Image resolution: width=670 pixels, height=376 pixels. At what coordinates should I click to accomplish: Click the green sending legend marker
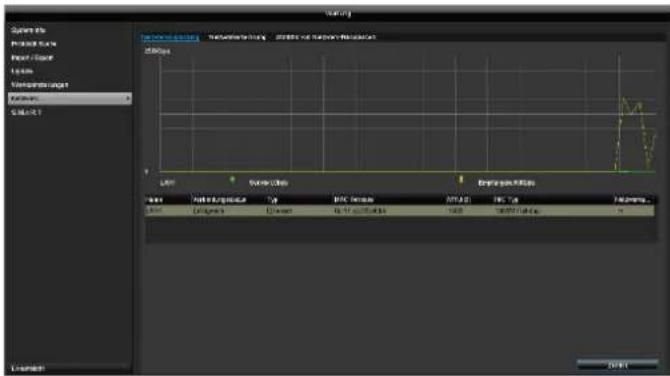point(232,179)
